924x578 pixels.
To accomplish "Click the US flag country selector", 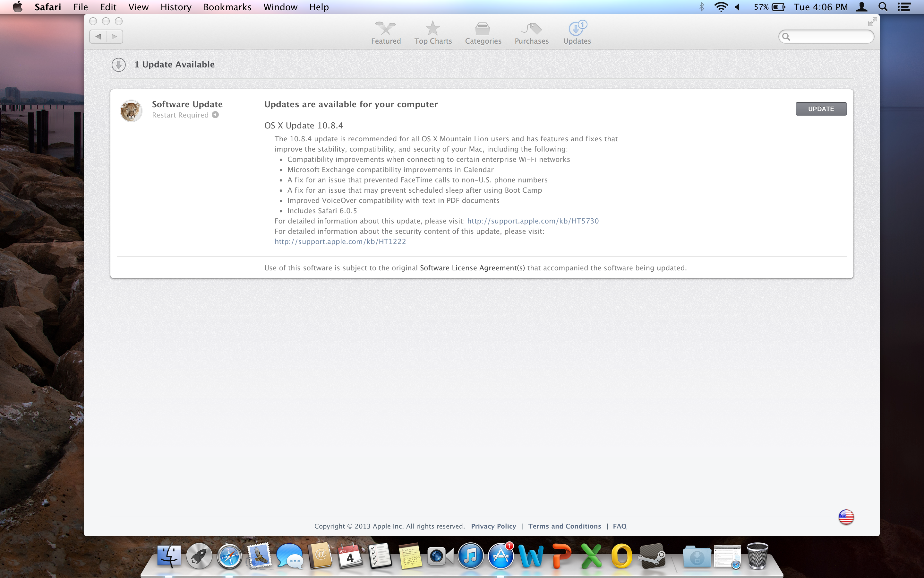I will click(x=846, y=517).
